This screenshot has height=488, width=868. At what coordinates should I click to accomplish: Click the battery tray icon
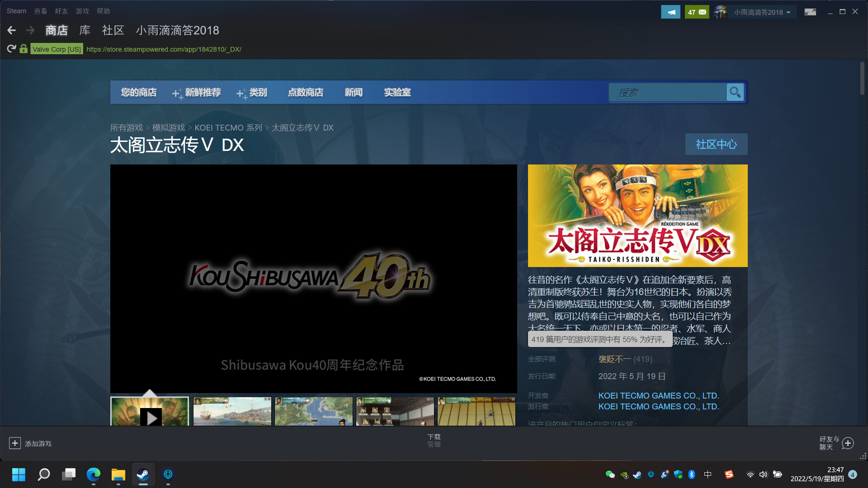(x=778, y=474)
